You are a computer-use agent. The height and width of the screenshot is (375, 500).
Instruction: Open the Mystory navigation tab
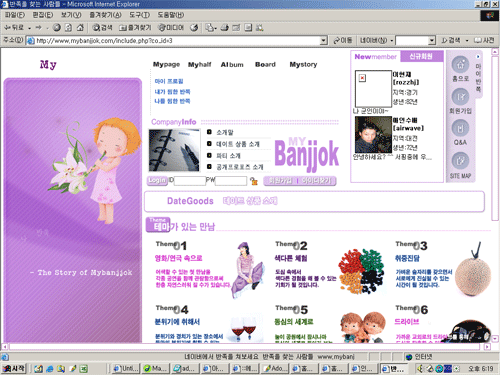click(303, 64)
